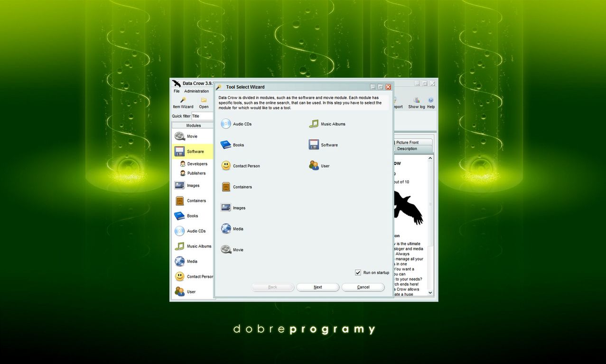Maximize the Tool Select Wizard dialog
The image size is (606, 364).
coord(381,87)
